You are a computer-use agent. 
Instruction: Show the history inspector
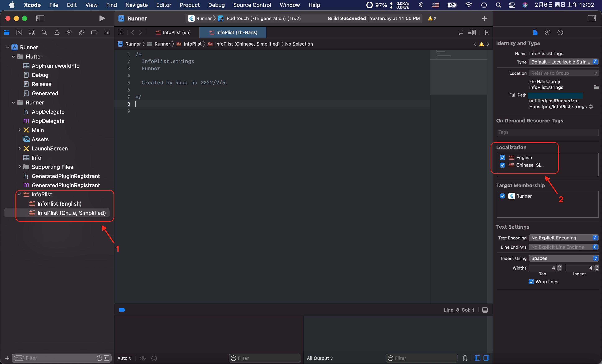[547, 32]
